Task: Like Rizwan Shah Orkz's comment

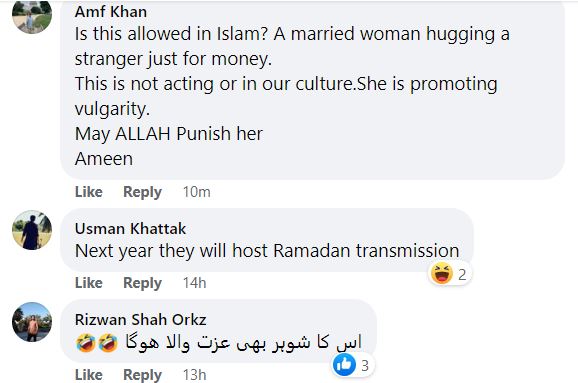Action: [89, 375]
